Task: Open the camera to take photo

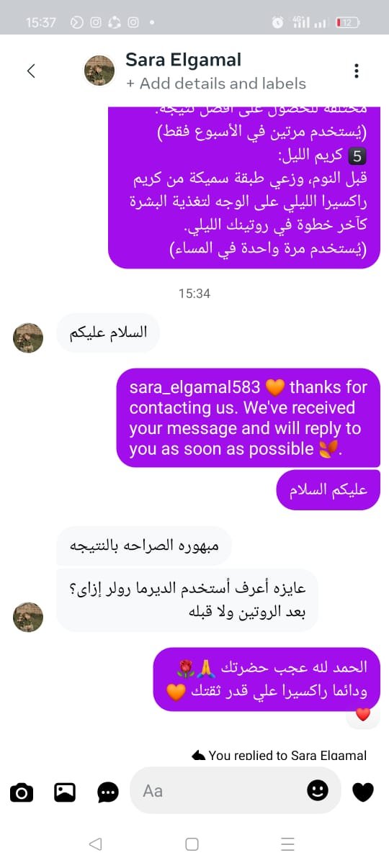Action: 22,792
